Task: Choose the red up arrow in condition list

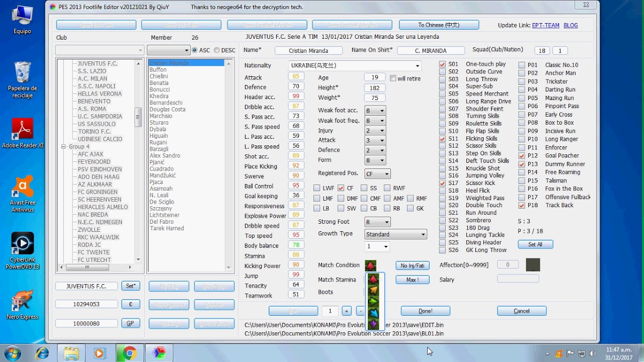Action: click(373, 279)
